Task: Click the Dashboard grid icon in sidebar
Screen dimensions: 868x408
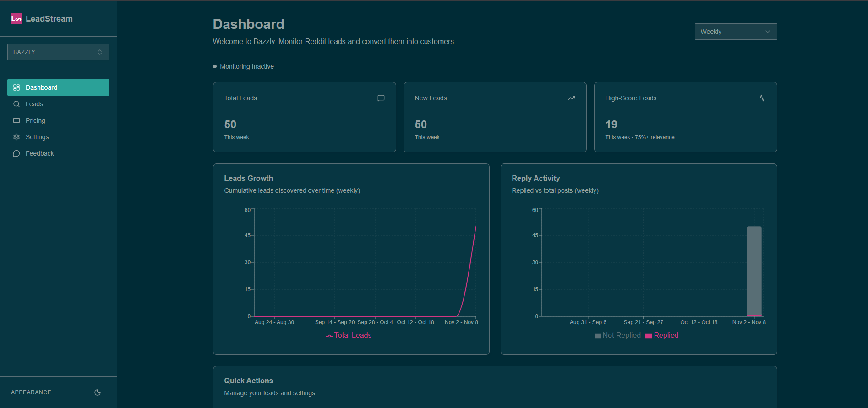Action: point(16,87)
